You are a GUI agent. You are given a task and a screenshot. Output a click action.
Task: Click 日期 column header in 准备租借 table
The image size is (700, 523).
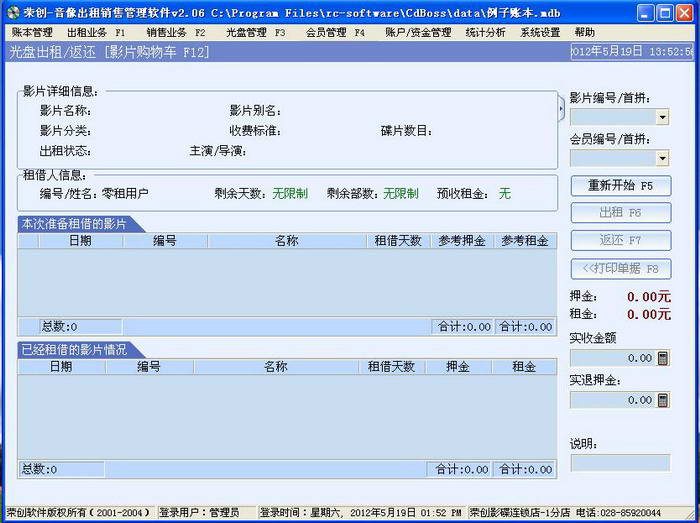[x=80, y=241]
